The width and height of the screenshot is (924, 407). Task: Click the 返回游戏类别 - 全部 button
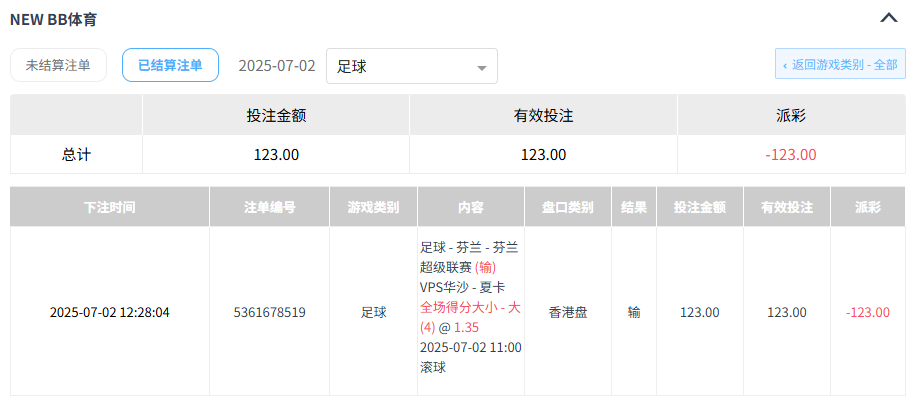pos(840,64)
